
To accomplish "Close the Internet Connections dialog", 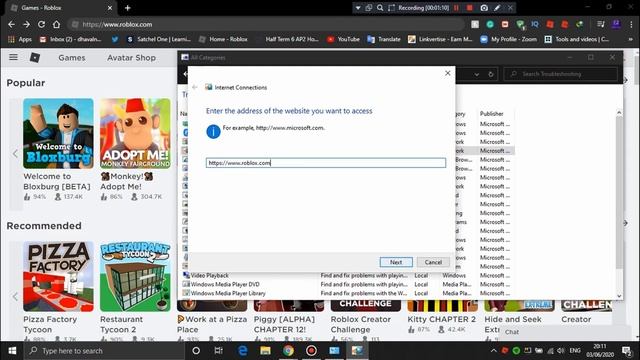I will pyautogui.click(x=447, y=73).
